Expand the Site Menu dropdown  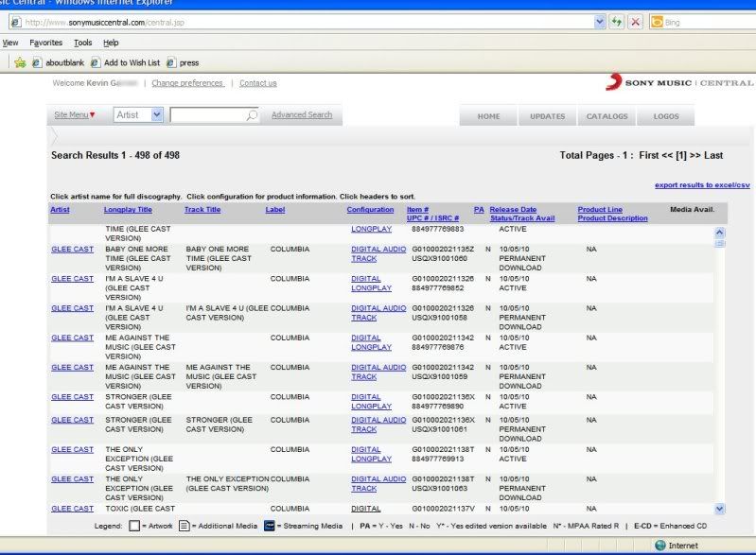[74, 114]
